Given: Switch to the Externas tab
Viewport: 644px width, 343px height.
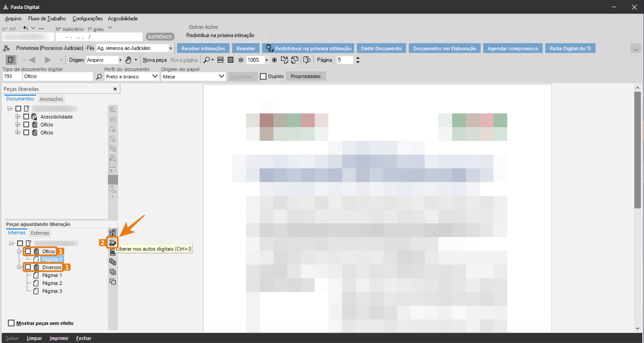Looking at the screenshot, I should (x=40, y=233).
